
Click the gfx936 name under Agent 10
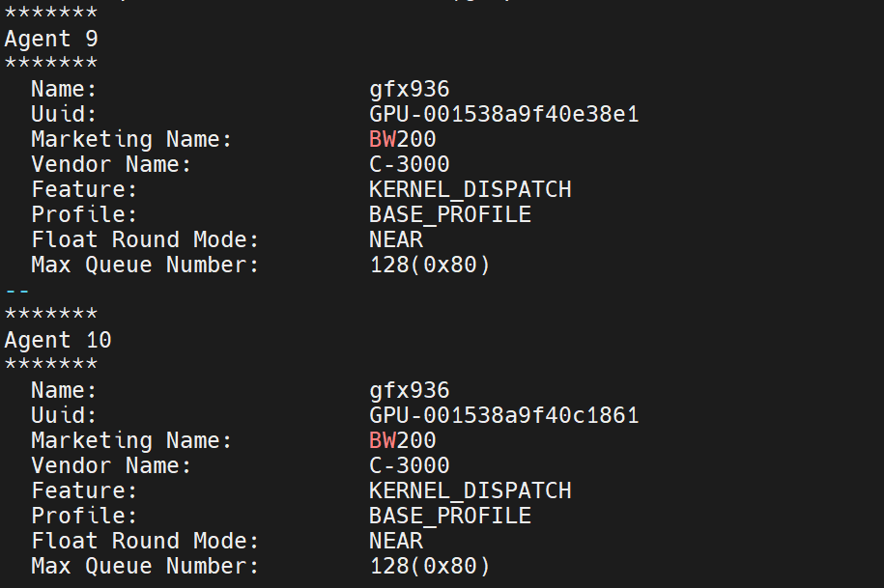coord(410,391)
